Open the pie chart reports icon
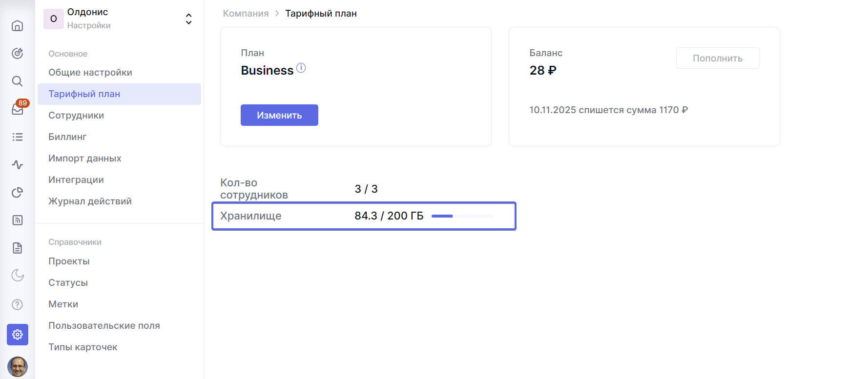The image size is (868, 379). (x=18, y=193)
